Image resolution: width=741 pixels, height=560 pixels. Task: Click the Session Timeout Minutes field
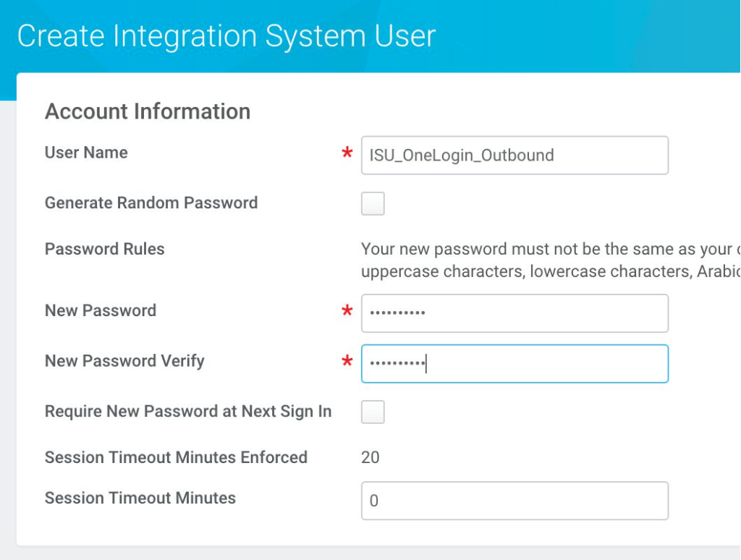point(514,499)
